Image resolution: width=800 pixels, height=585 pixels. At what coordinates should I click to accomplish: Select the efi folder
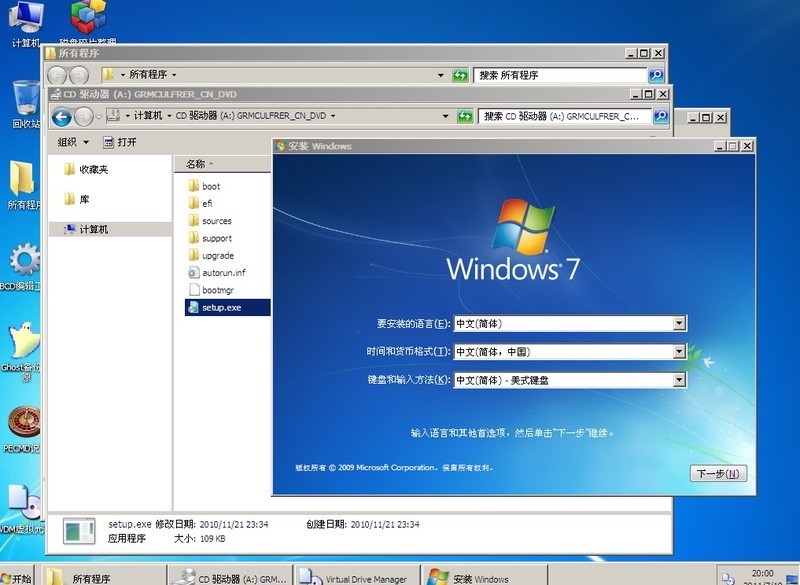[201, 204]
